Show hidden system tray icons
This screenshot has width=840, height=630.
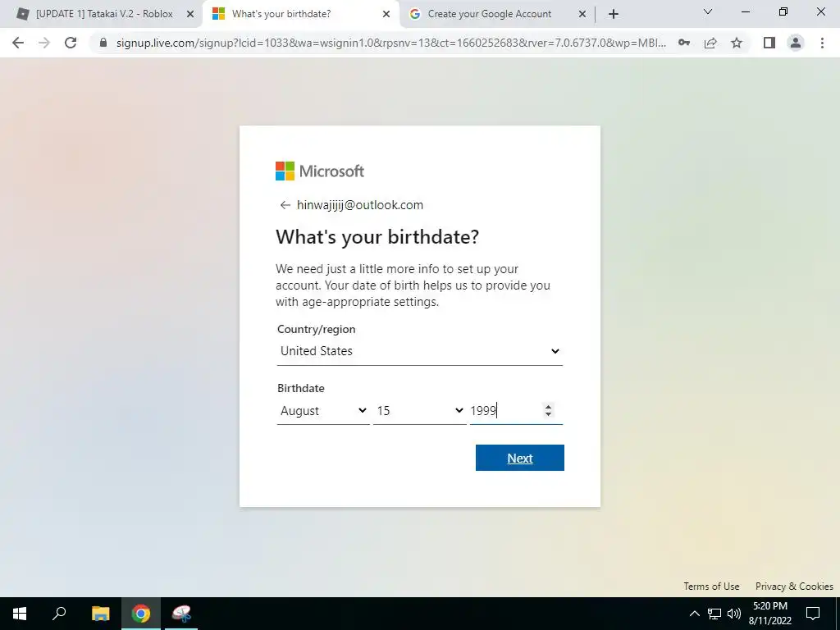(694, 614)
